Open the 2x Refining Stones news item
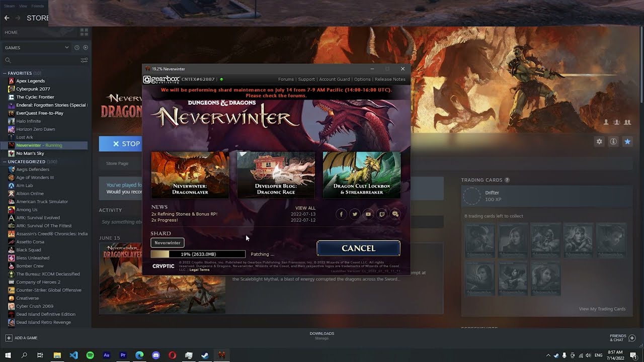 pos(184,214)
